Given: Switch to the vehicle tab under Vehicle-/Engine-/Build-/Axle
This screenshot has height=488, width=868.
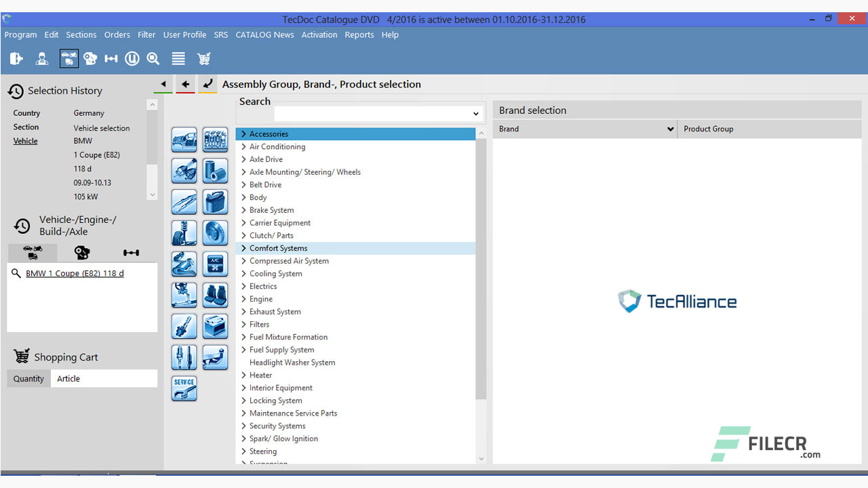Looking at the screenshot, I should pos(33,253).
